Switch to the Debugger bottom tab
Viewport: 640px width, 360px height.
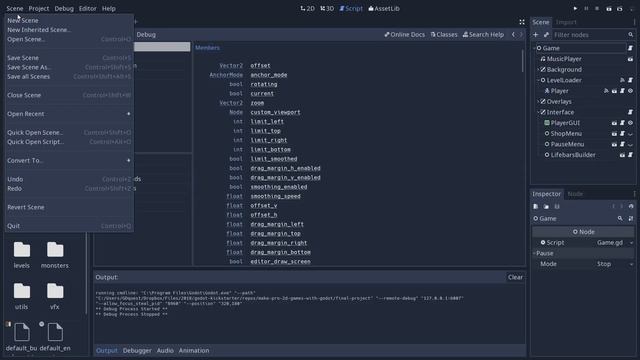tap(137, 351)
